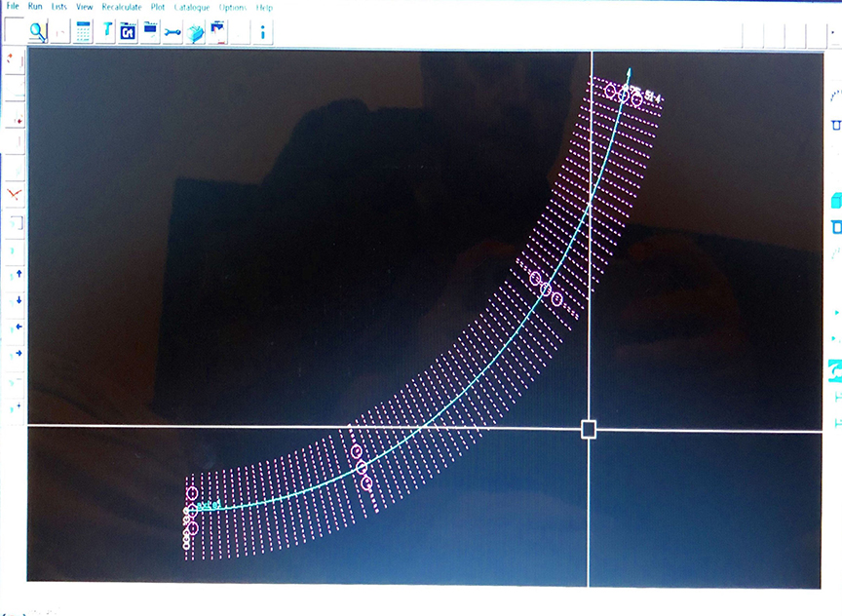Screen dimensions: 842x616
Task: Click the square crosshair cursor marker
Action: 589,430
